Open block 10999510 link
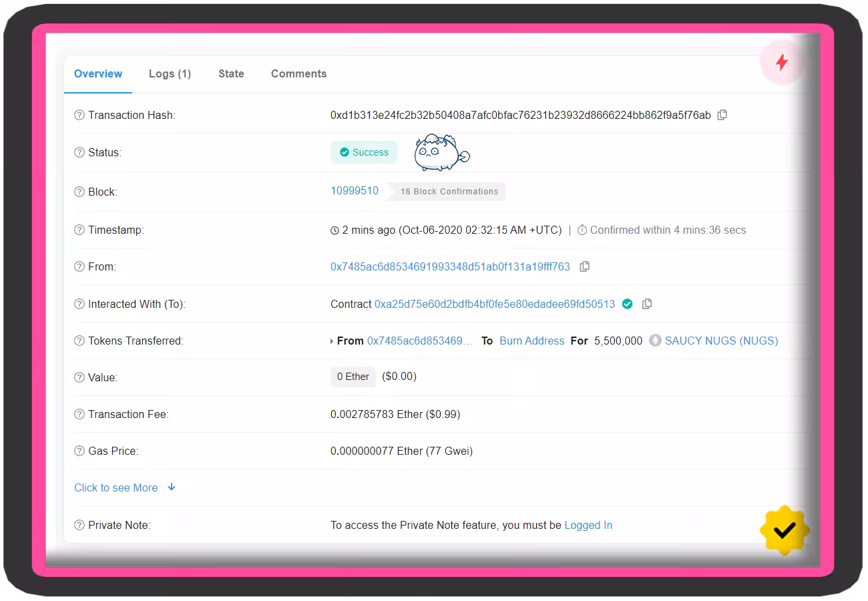This screenshot has width=868, height=601. 355,190
